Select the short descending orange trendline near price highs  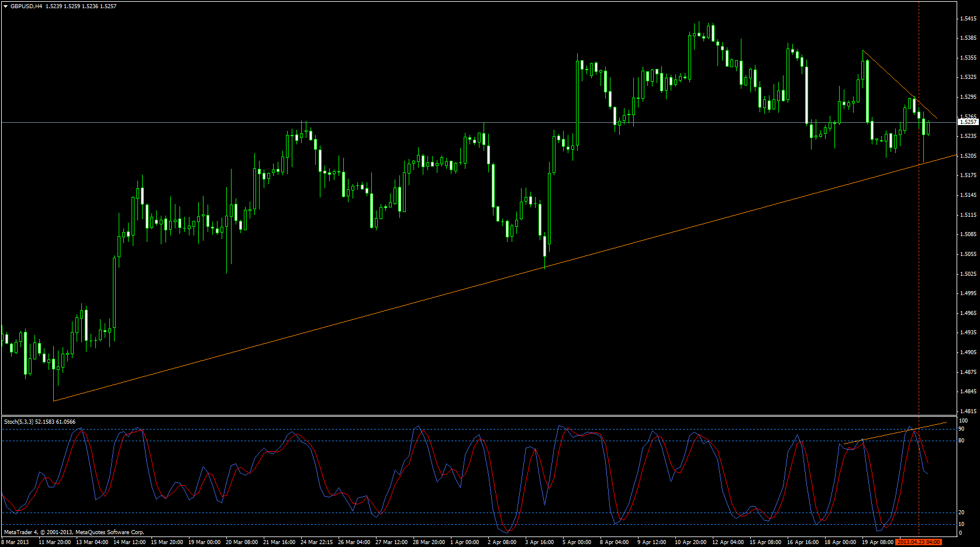tap(900, 85)
